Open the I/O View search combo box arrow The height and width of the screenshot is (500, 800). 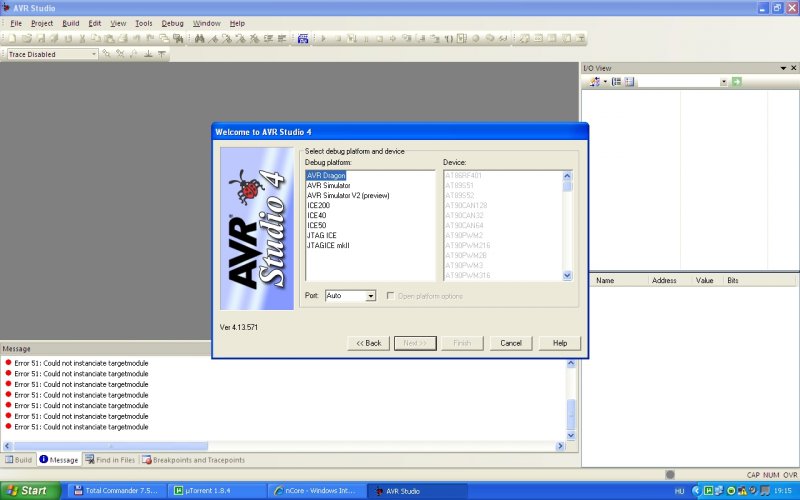[x=723, y=82]
